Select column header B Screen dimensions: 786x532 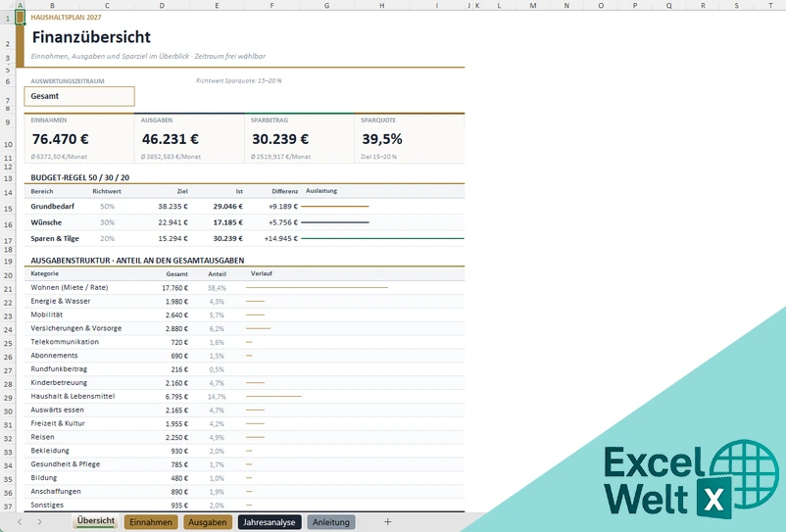coord(52,6)
